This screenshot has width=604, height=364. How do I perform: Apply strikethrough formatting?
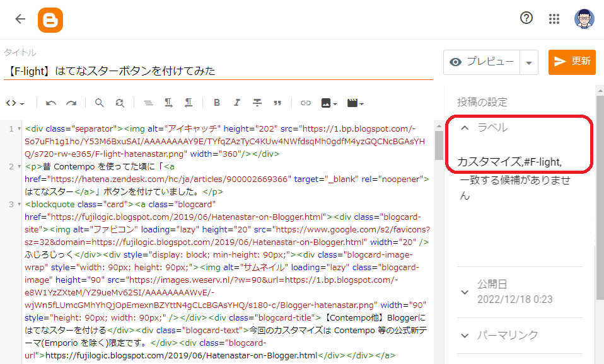[x=257, y=103]
